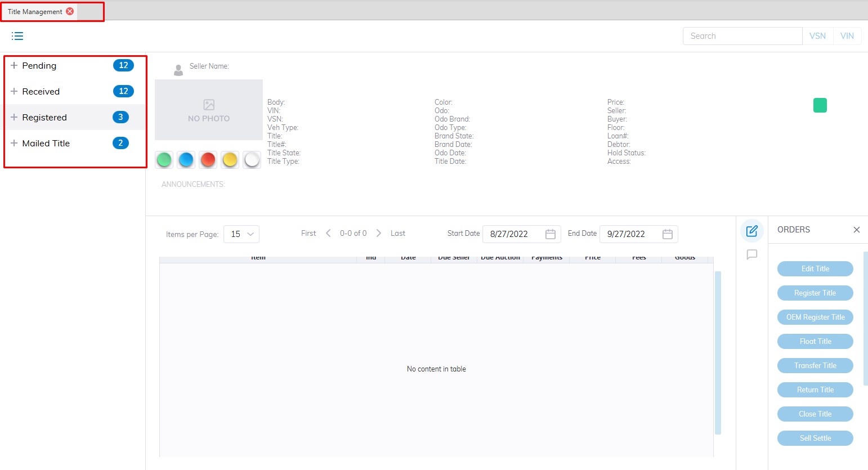This screenshot has height=470, width=868.
Task: Open the End Date calendar picker
Action: click(667, 234)
